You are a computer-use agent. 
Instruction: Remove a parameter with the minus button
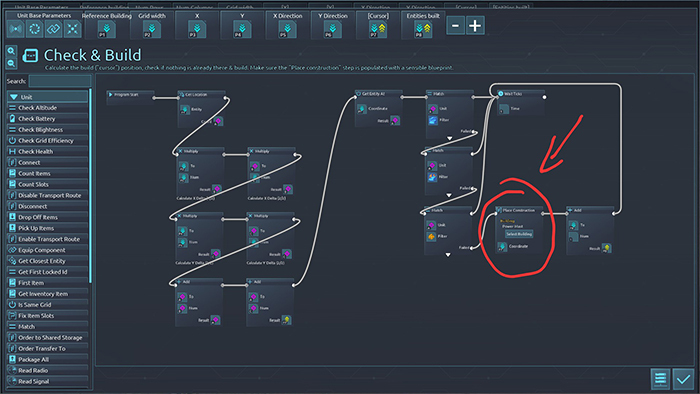[x=455, y=26]
